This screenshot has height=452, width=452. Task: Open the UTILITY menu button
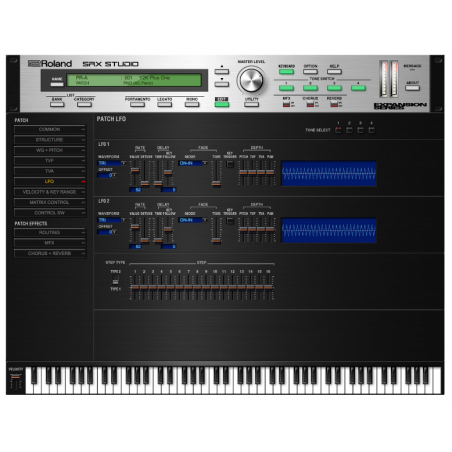click(251, 104)
